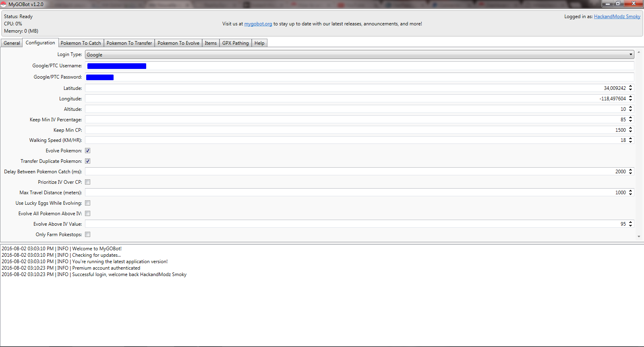Lower Evolve Above IV Value down arrow
The height and width of the screenshot is (347, 644).
[631, 226]
